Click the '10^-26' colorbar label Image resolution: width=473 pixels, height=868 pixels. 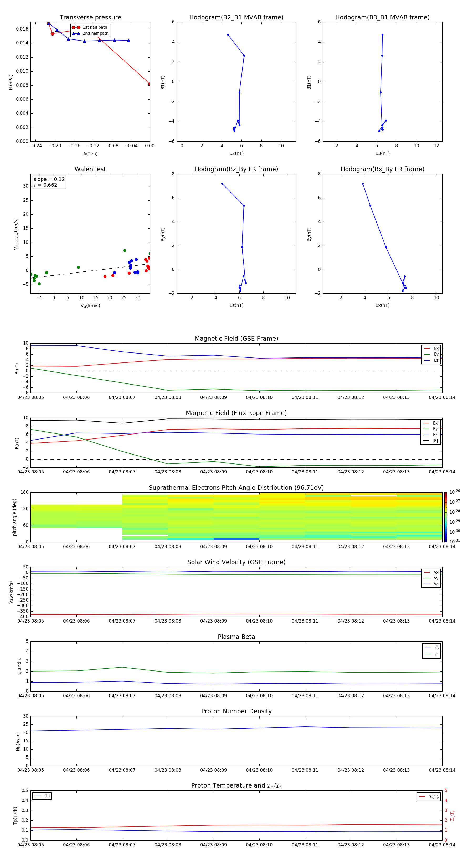tap(455, 492)
